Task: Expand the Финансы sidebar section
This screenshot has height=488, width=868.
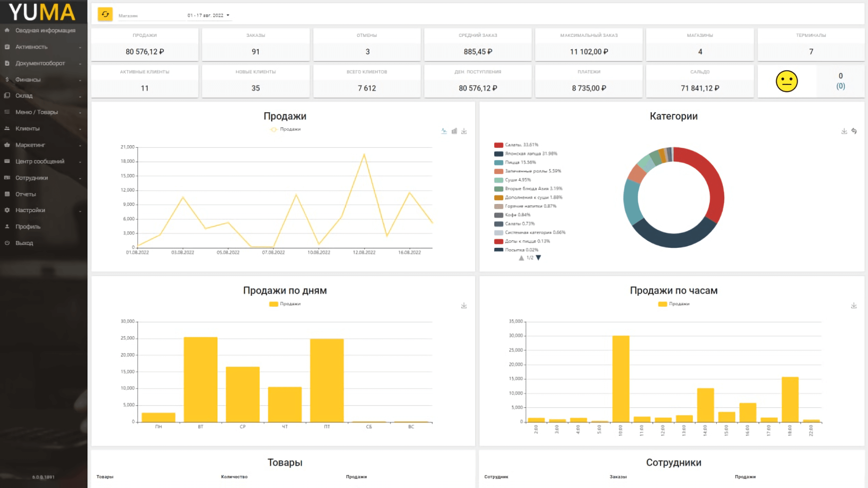Action: tap(28, 79)
